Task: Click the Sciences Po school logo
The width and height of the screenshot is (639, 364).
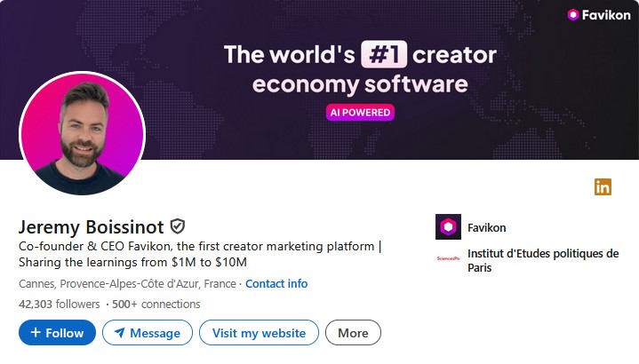Action: [448, 259]
